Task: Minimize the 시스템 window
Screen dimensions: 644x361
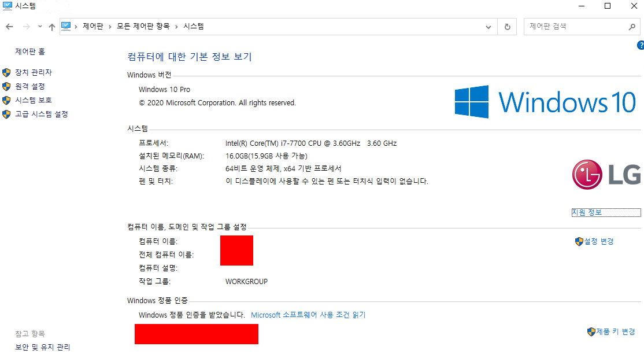Action: [x=582, y=6]
